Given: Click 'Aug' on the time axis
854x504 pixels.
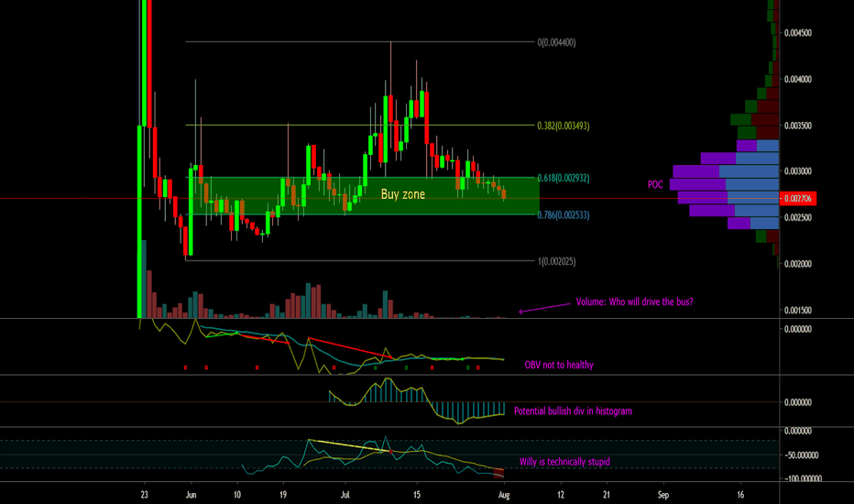Looking at the screenshot, I should coord(504,495).
